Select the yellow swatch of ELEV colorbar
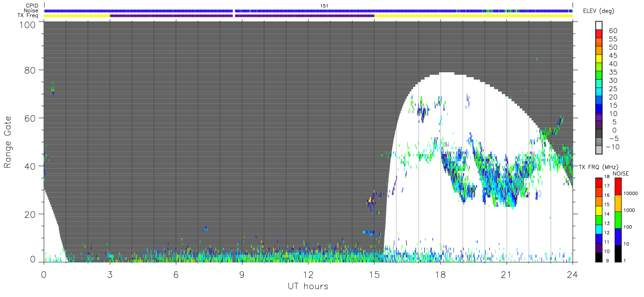 599,59
